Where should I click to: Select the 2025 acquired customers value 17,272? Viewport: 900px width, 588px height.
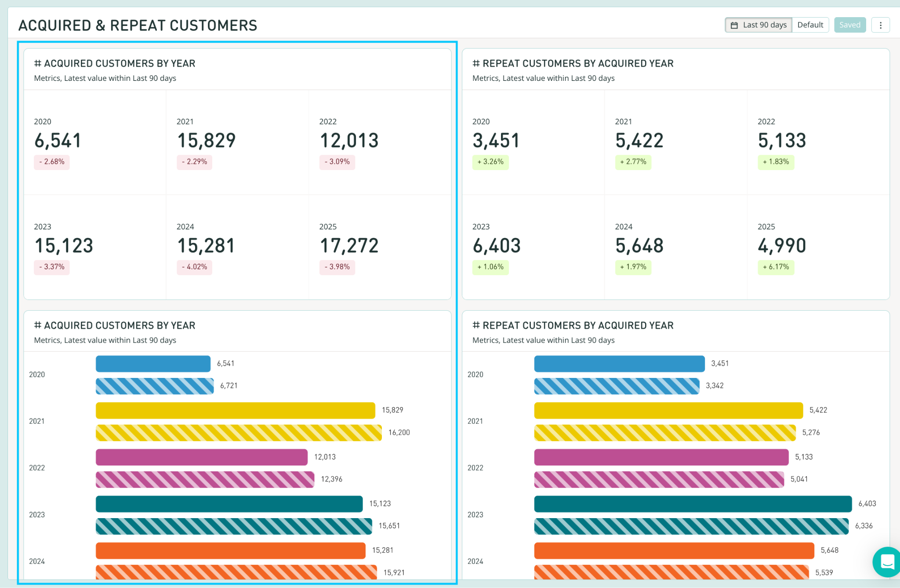point(349,245)
